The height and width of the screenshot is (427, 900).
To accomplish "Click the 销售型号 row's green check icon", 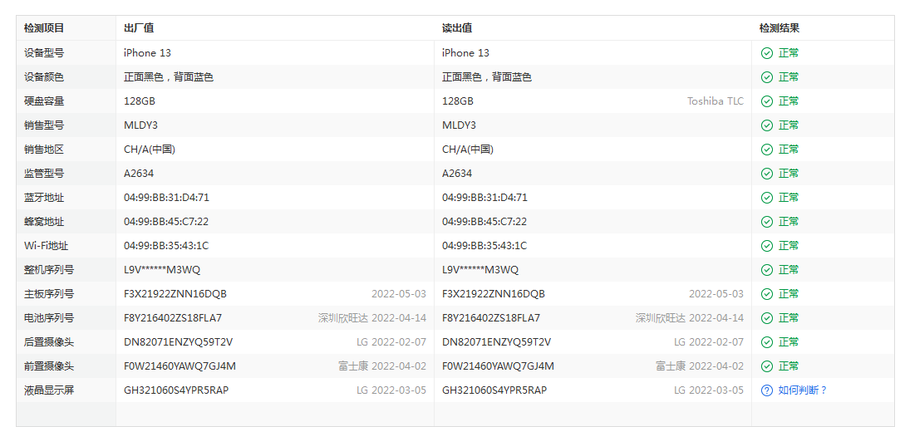I will click(767, 125).
